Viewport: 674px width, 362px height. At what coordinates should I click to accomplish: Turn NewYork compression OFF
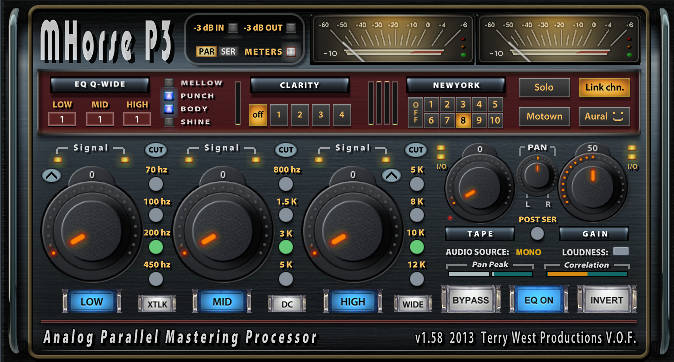[415, 112]
